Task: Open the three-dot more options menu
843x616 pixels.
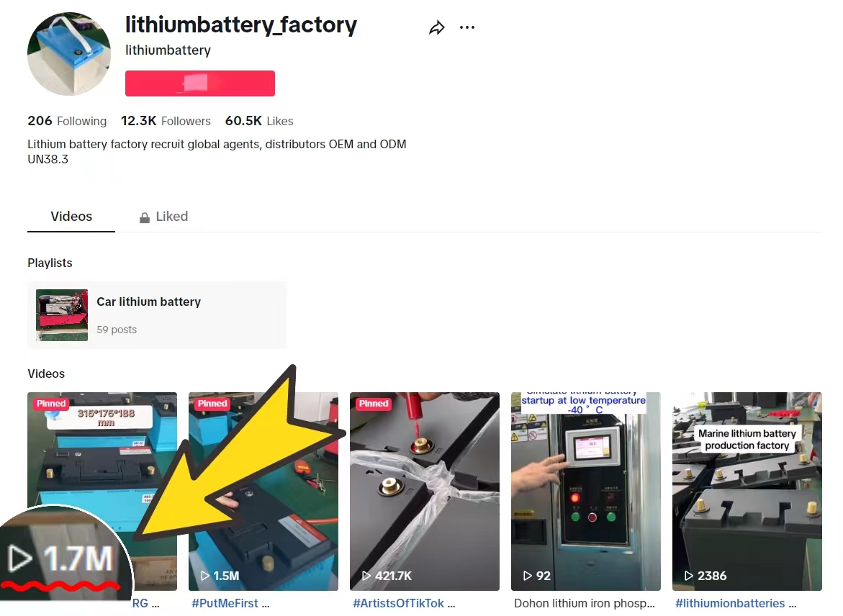Action: [x=467, y=27]
